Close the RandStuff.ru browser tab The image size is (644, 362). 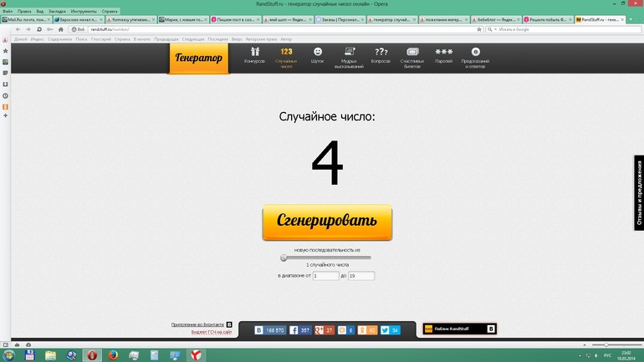point(622,19)
